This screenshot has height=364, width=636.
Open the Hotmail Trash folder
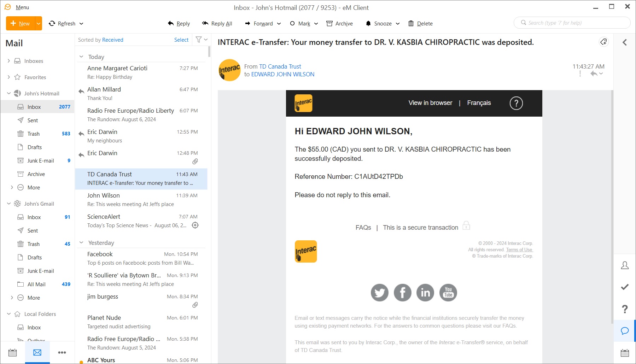37,134
